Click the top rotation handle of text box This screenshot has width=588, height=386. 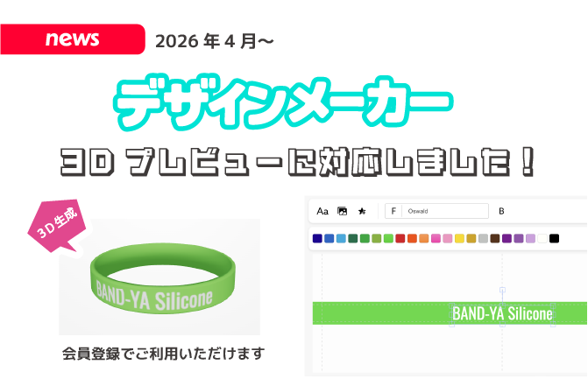click(502, 290)
